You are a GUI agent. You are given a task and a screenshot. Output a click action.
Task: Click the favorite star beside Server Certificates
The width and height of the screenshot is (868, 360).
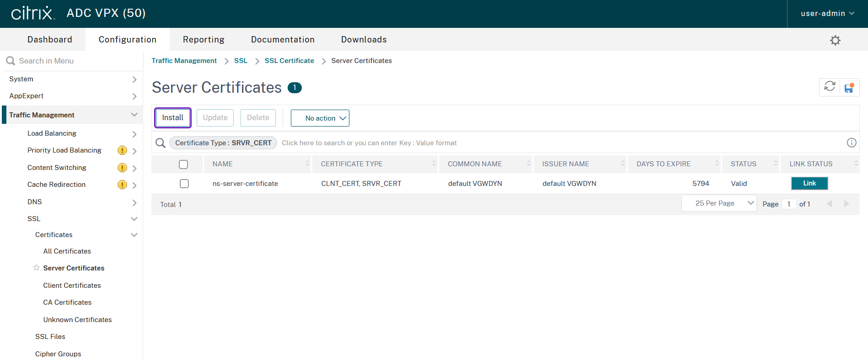point(36,268)
